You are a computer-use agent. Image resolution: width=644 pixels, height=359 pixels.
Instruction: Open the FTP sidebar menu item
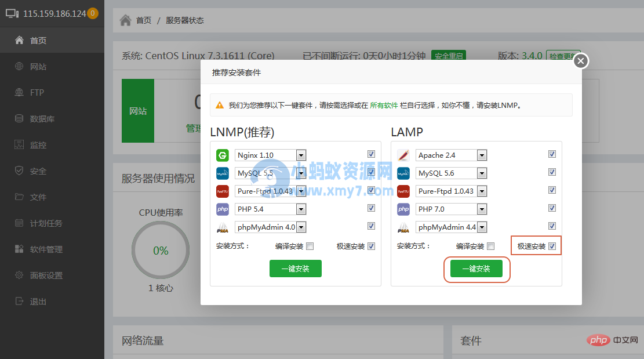pos(52,92)
